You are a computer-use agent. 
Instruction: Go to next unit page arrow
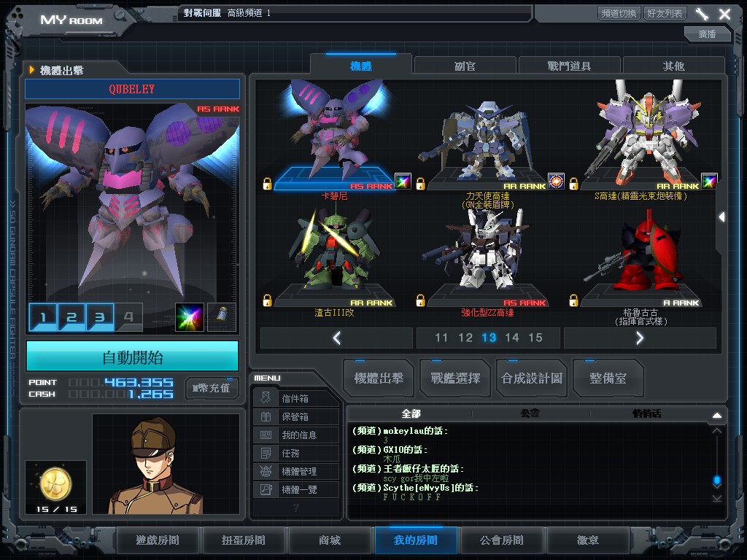(640, 338)
